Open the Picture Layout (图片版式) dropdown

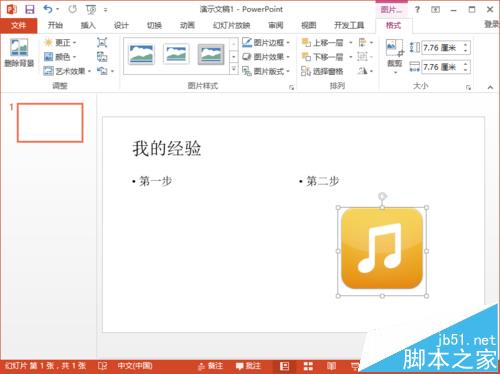pos(266,71)
